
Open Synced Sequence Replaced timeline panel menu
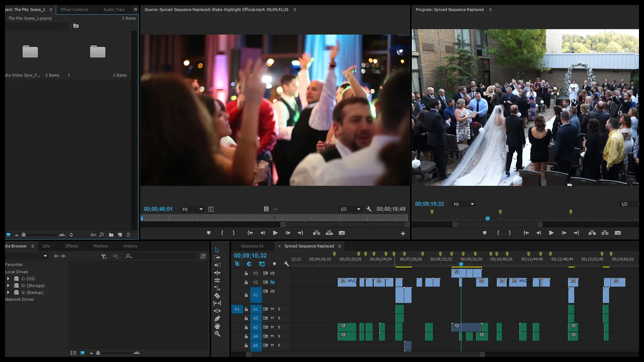[339, 246]
